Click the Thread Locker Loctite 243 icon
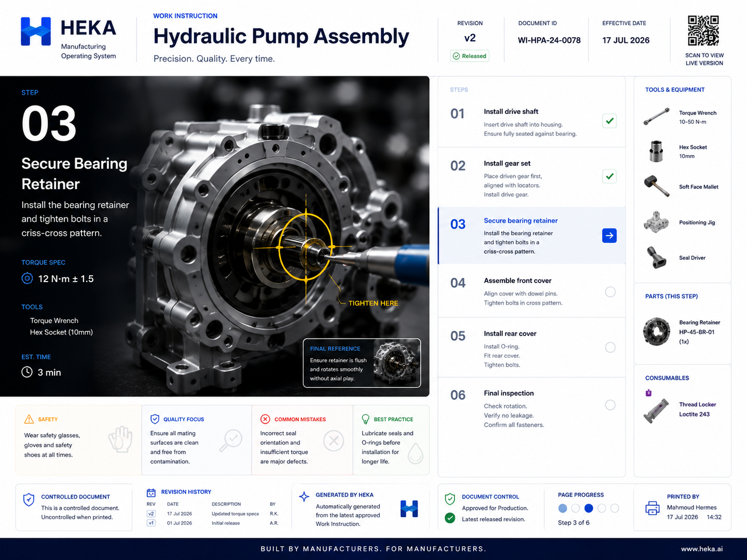This screenshot has height=560, width=747. point(656,411)
